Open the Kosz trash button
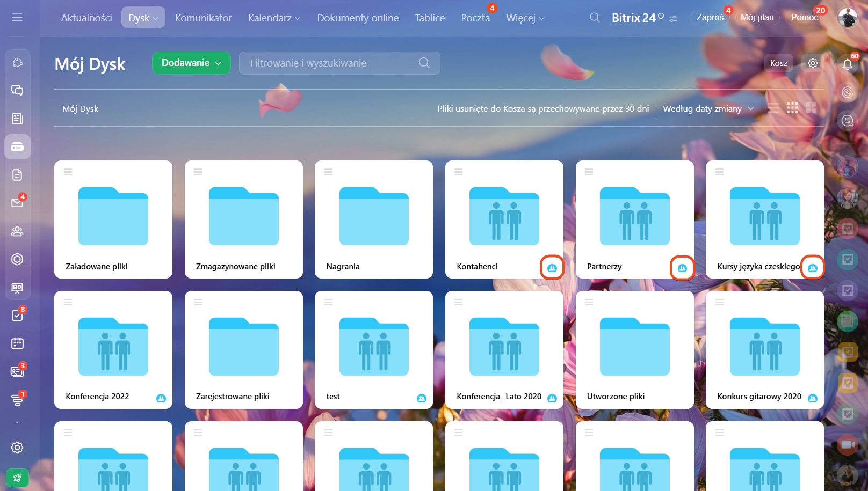868x491 pixels. coord(779,63)
